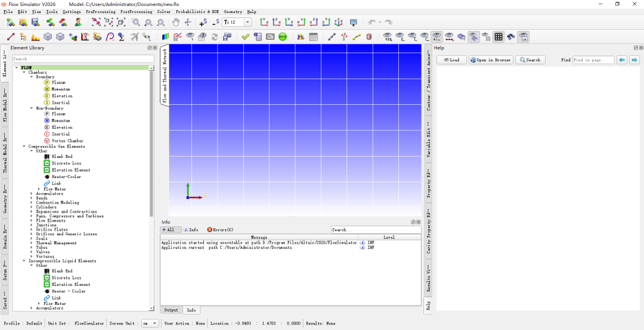Image resolution: width=644 pixels, height=330 pixels.
Task: Expand the Accumulators tree node under Compressible
Action: pos(32,194)
